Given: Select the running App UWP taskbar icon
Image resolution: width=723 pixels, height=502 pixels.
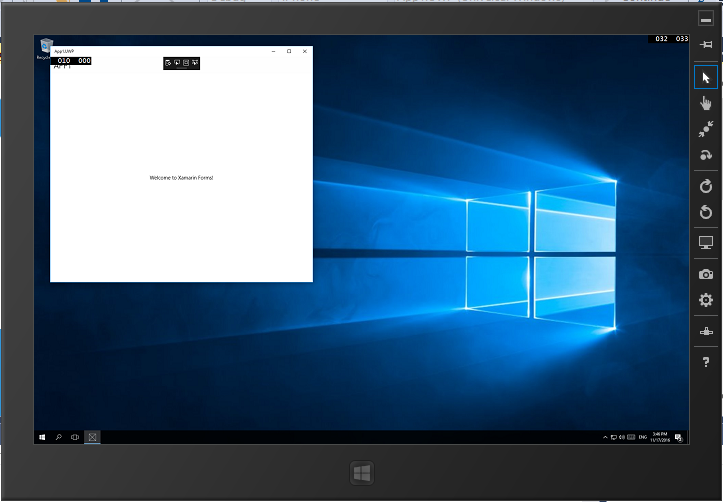Looking at the screenshot, I should tap(92, 437).
